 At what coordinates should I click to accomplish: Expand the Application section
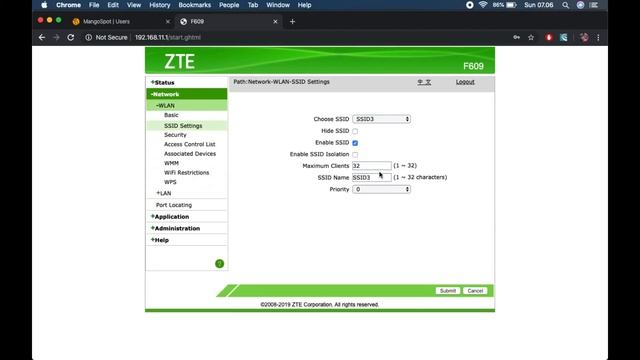(170, 217)
